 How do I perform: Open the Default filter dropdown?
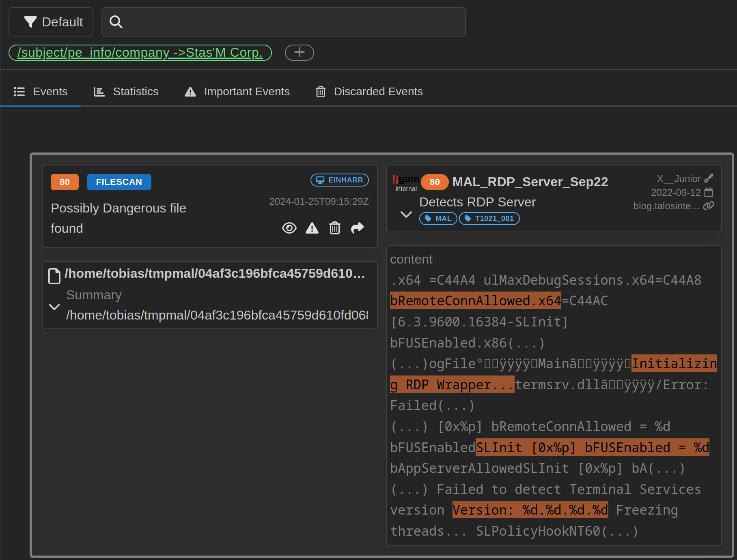pyautogui.click(x=51, y=22)
